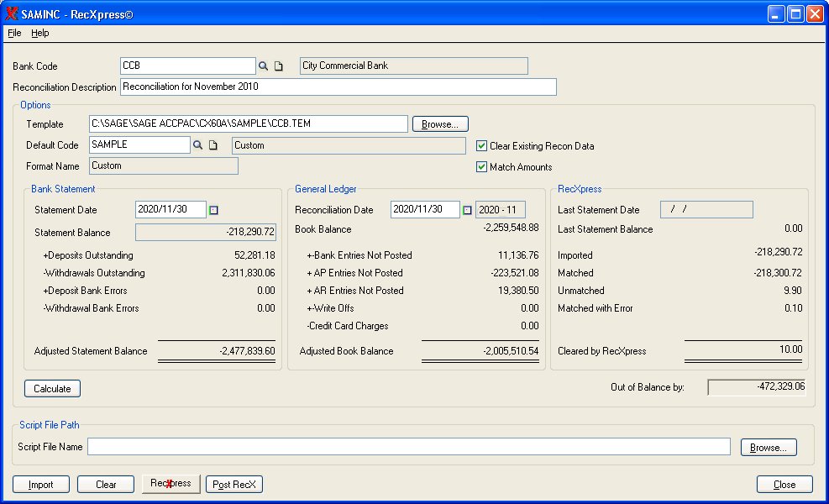The width and height of the screenshot is (829, 504).
Task: Click the Last Statement Date field
Action: 707,209
